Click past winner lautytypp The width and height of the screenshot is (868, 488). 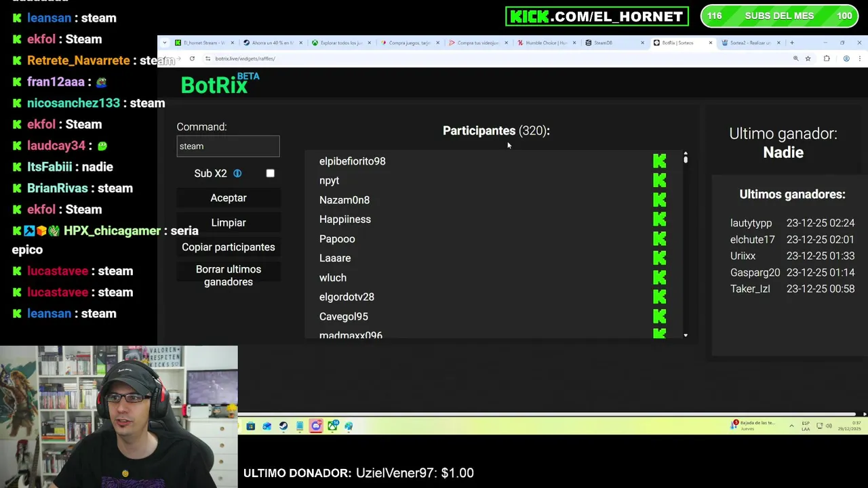(751, 223)
